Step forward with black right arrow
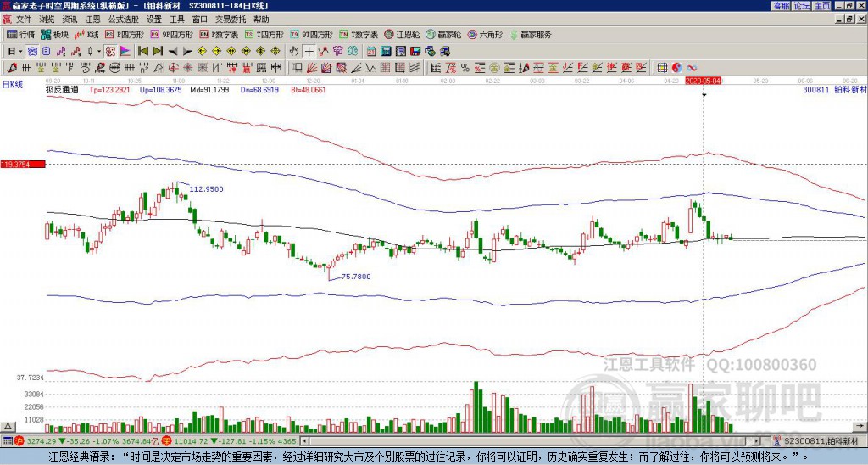Image resolution: width=868 pixels, height=465 pixels. [187, 52]
